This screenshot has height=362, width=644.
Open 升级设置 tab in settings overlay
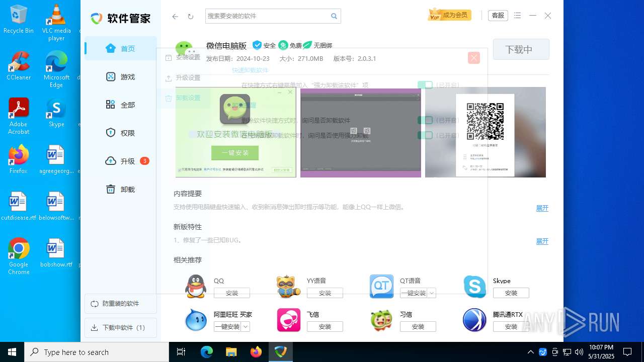click(184, 78)
